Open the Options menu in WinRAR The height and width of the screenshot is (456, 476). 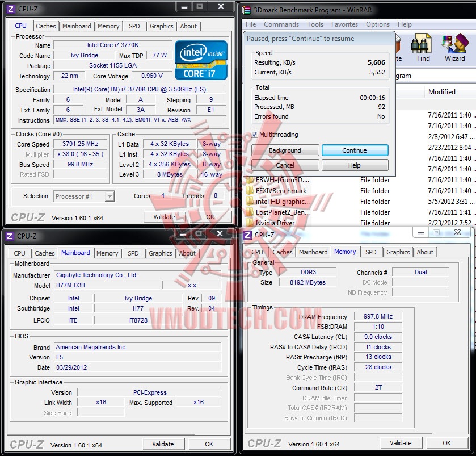tap(378, 24)
